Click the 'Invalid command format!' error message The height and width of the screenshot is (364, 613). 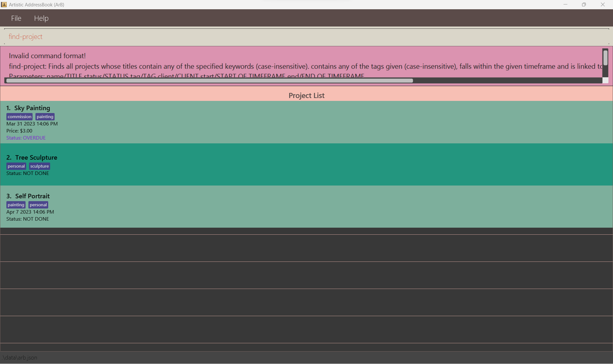coord(47,56)
